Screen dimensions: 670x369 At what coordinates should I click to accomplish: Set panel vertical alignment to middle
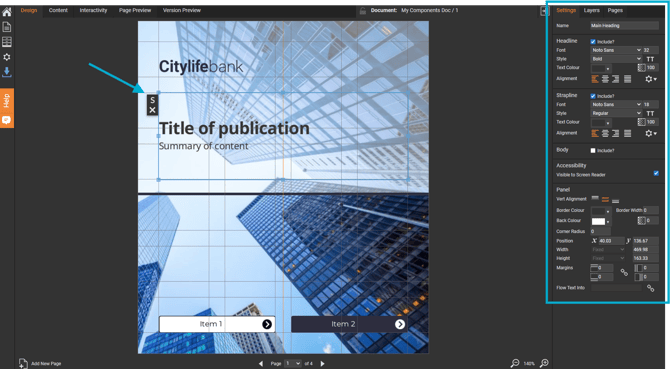coord(605,199)
